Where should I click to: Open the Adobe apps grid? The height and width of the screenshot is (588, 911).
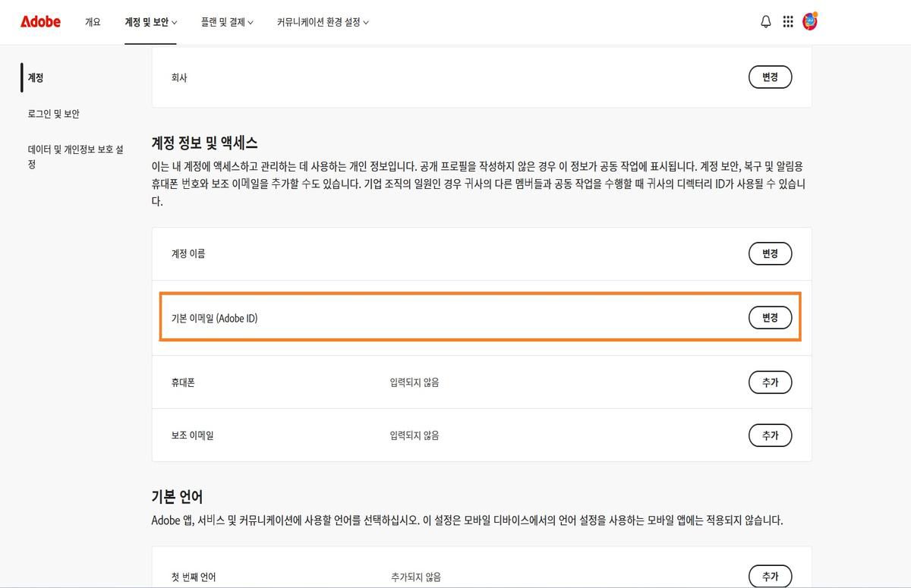coord(788,21)
